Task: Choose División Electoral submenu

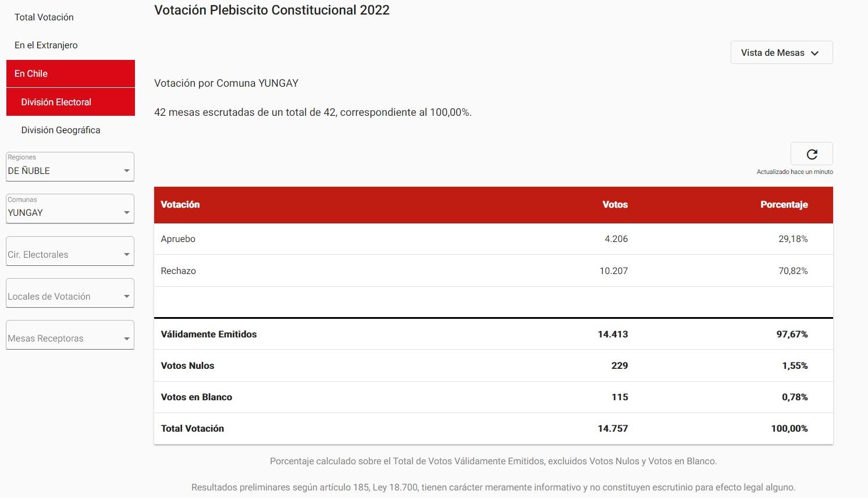Action: tap(70, 102)
